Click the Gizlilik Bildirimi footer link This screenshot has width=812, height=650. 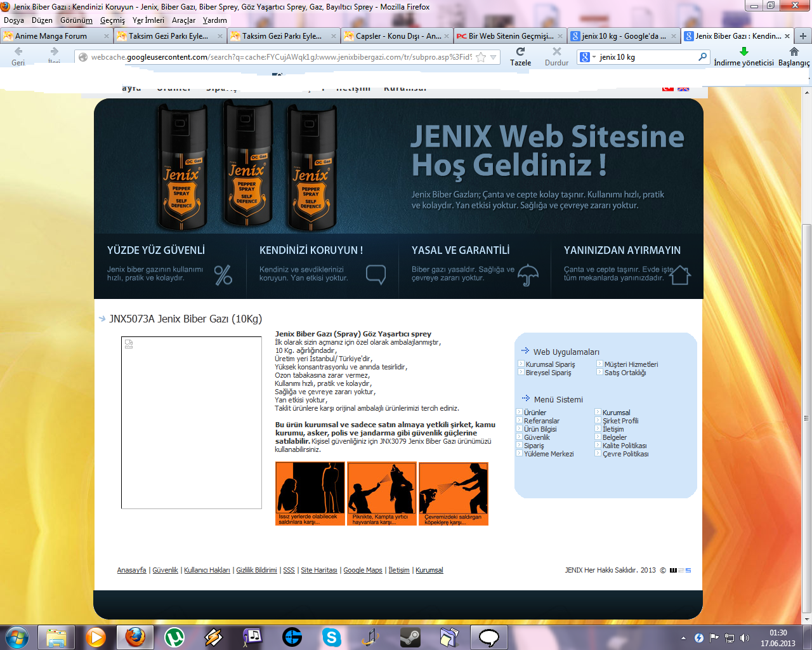coord(256,570)
